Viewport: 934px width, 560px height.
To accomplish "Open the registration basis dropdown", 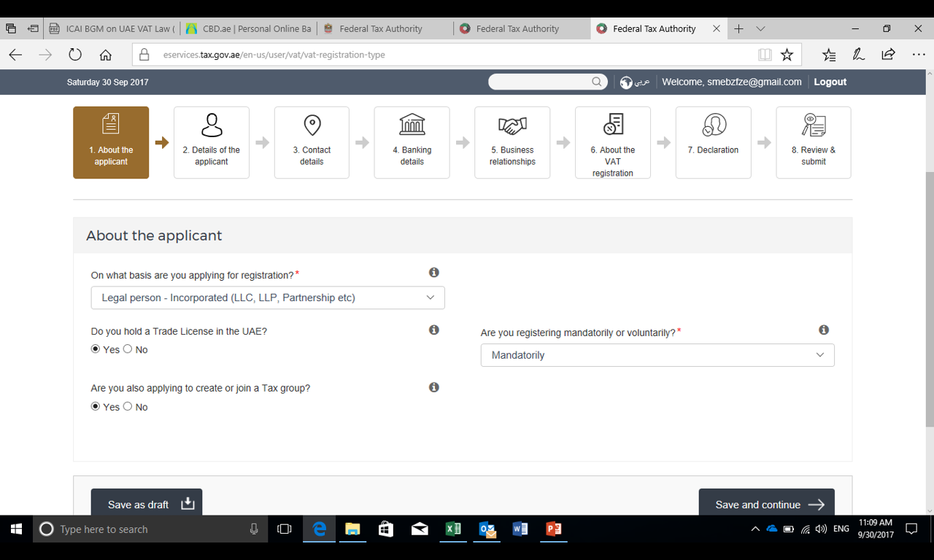I will [x=268, y=297].
